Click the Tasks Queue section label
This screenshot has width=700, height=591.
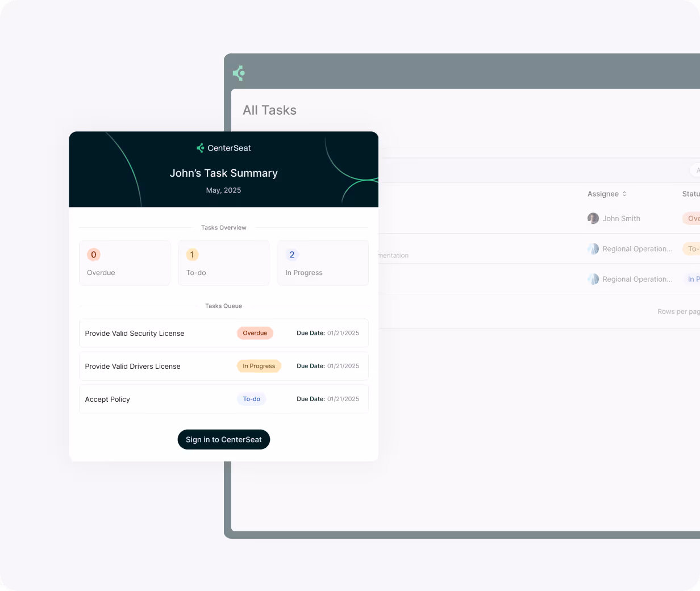click(224, 306)
